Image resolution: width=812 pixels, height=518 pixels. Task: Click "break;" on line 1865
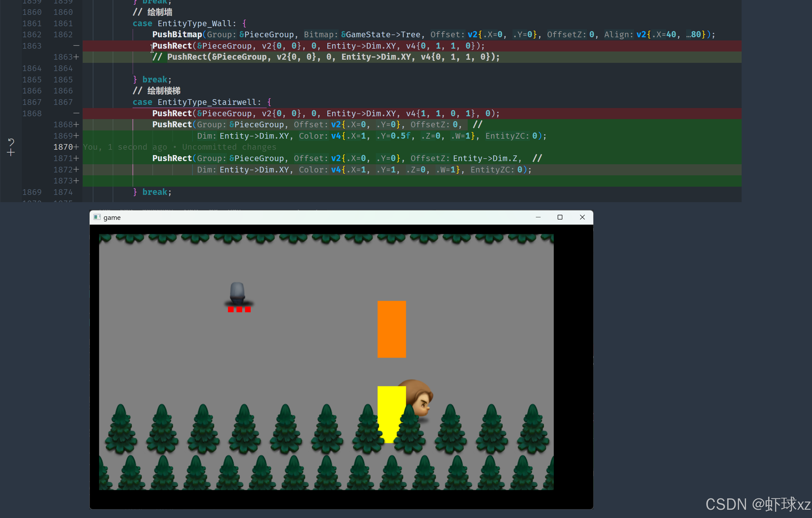[x=157, y=80]
